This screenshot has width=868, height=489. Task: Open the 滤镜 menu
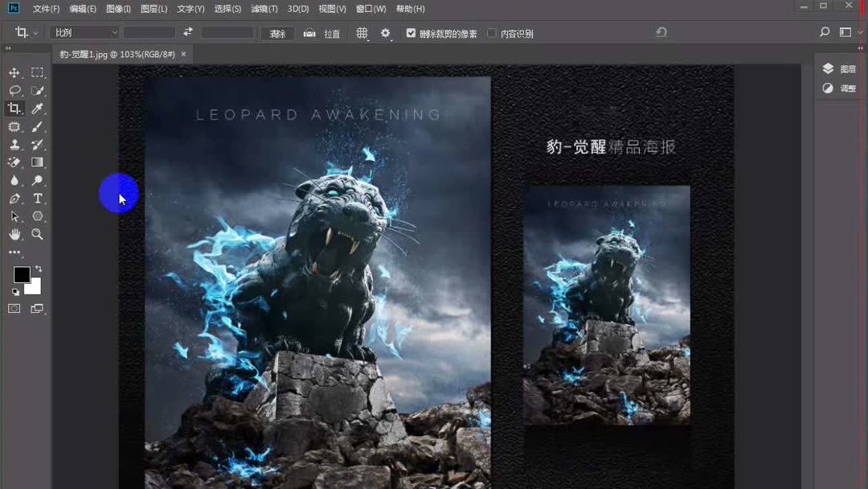tap(264, 9)
